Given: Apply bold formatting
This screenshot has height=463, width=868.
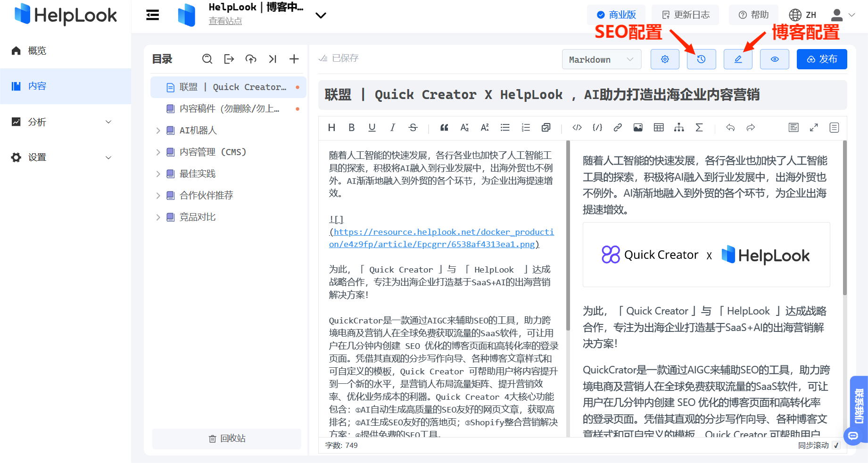Looking at the screenshot, I should 352,127.
